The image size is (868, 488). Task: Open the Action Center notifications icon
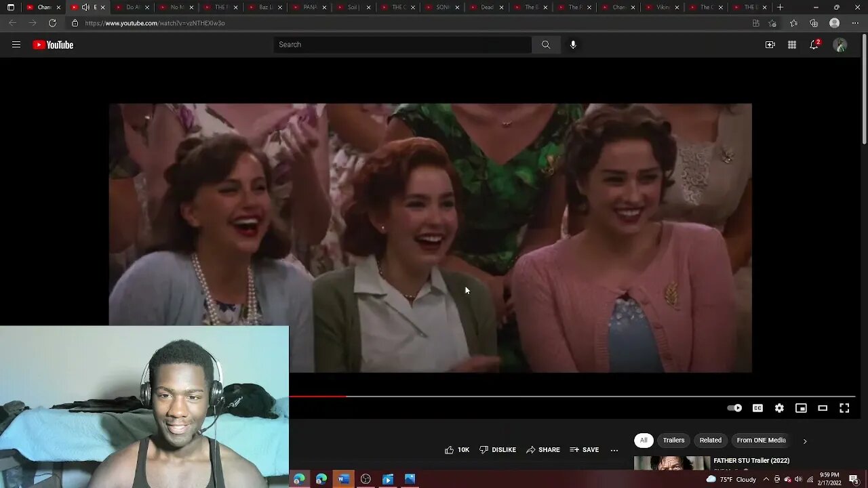pyautogui.click(x=854, y=479)
